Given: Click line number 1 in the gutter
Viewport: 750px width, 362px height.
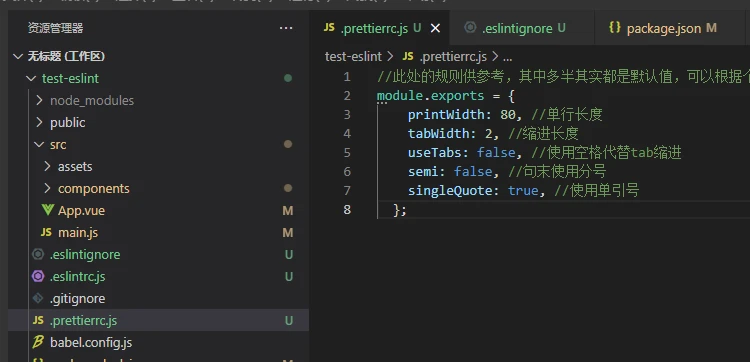Looking at the screenshot, I should (x=346, y=77).
